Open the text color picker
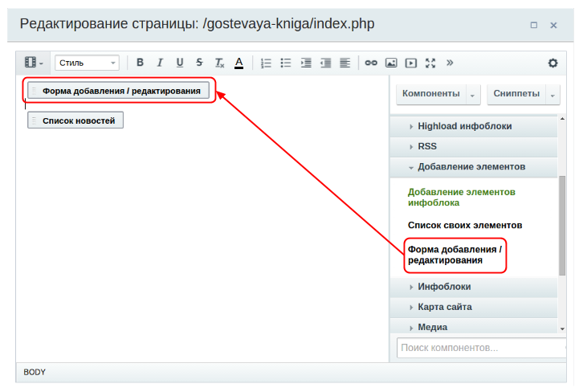 click(239, 63)
